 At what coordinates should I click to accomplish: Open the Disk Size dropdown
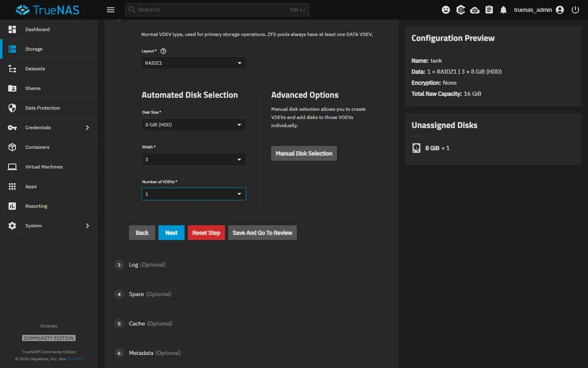point(194,125)
